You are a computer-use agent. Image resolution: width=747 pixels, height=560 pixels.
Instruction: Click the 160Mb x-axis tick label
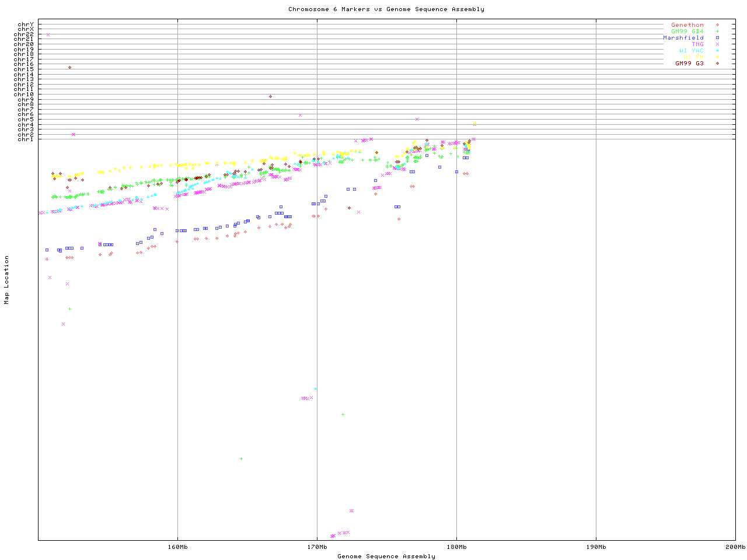coord(177,547)
